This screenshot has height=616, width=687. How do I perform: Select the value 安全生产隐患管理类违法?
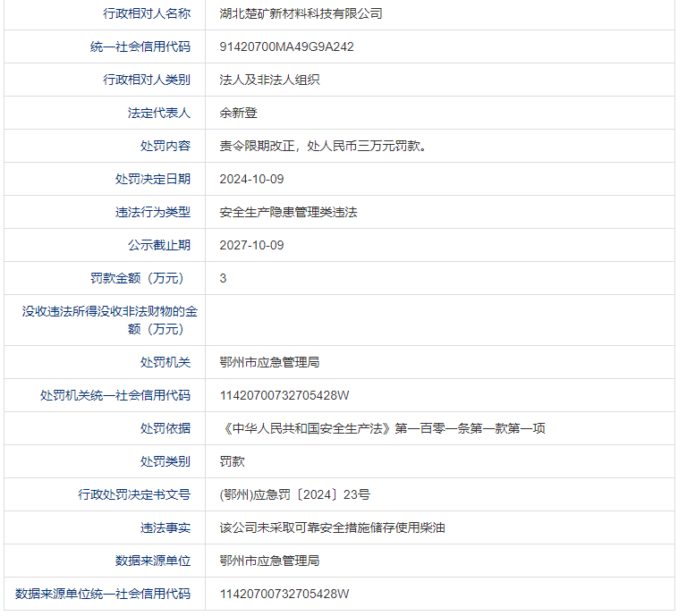pyautogui.click(x=288, y=212)
